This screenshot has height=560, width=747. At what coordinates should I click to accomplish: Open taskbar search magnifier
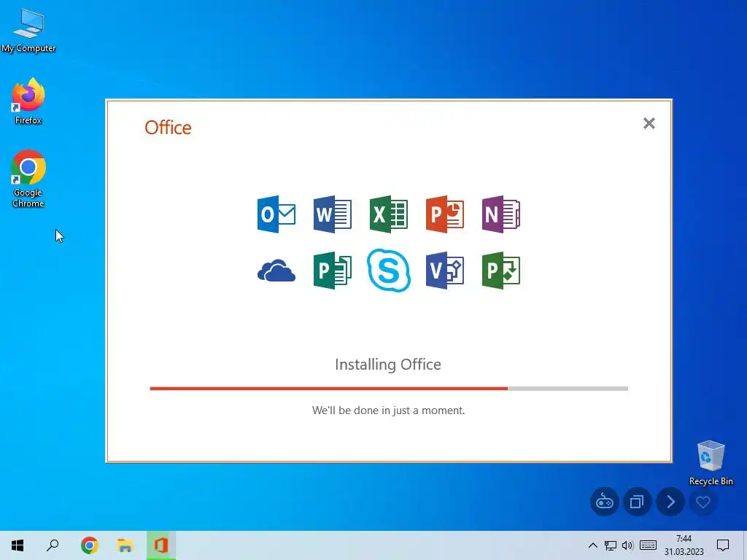pos(53,545)
